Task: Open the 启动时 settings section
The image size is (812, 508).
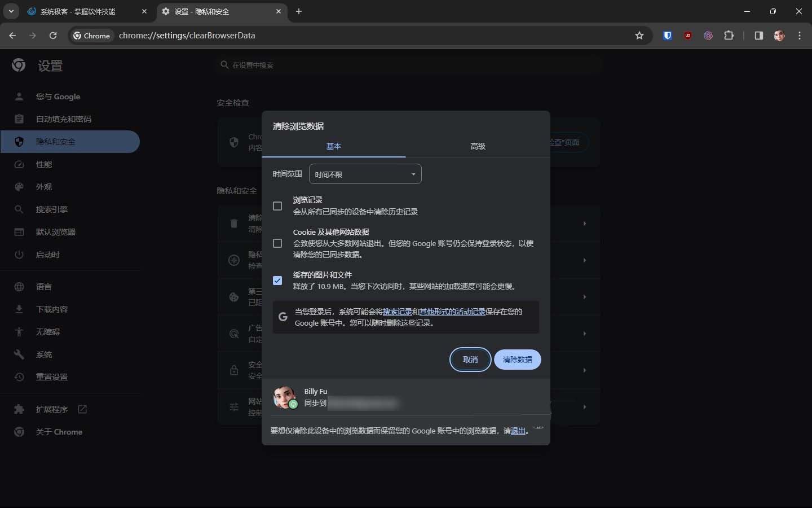Action: pos(70,255)
